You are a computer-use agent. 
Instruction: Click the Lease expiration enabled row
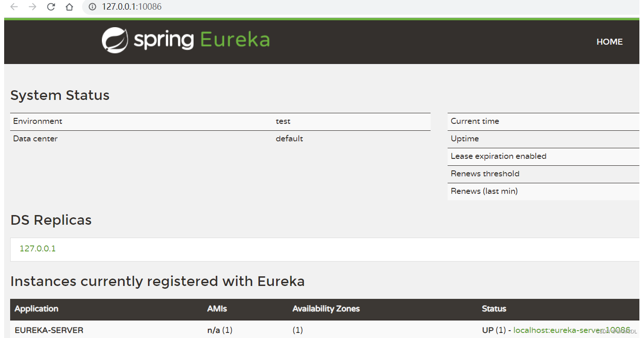(499, 157)
